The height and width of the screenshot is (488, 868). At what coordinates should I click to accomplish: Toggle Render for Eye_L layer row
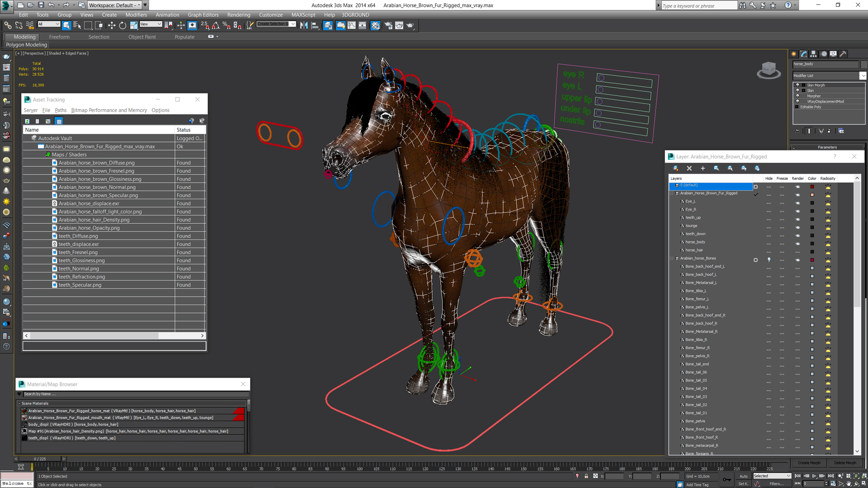coord(797,202)
